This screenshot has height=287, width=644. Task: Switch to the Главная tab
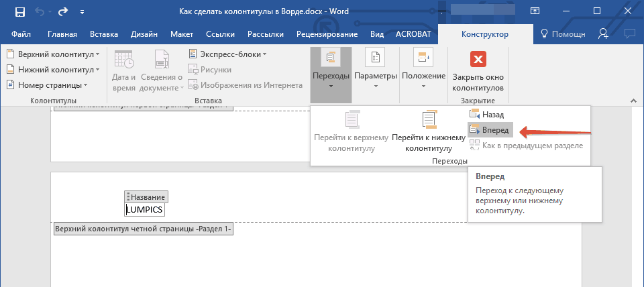(x=62, y=34)
